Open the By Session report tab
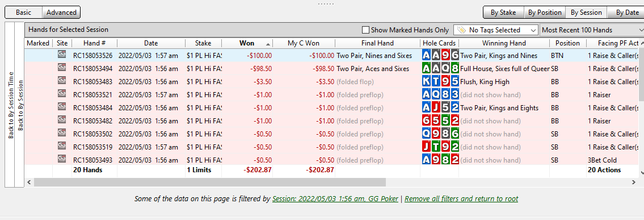The height and width of the screenshot is (220, 644). tap(586, 13)
